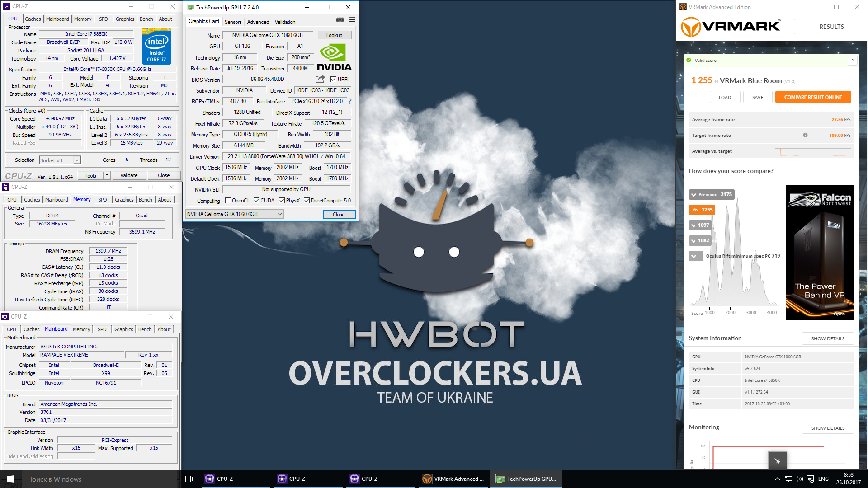Open Bench tab in bottom CPU-Z window
The height and width of the screenshot is (488, 868).
(x=145, y=329)
